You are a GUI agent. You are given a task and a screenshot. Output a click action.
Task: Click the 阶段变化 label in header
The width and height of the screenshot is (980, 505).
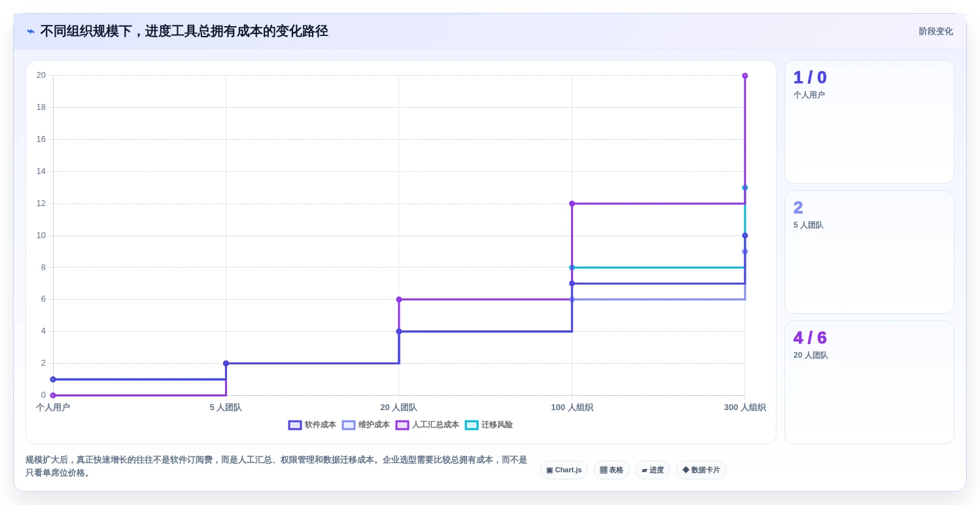[x=936, y=31]
